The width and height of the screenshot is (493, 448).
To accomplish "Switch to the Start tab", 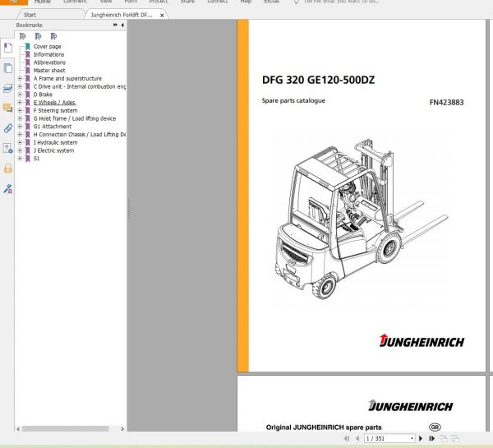I will [30, 15].
